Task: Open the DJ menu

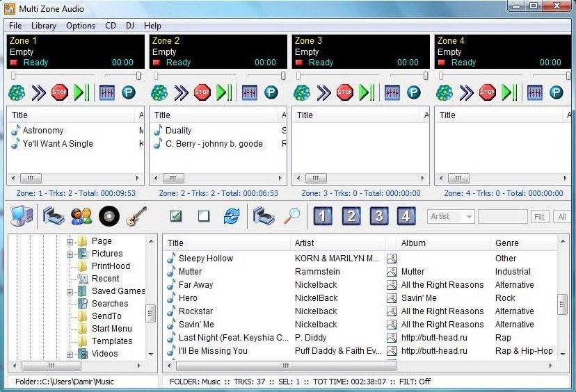Action: (x=130, y=26)
